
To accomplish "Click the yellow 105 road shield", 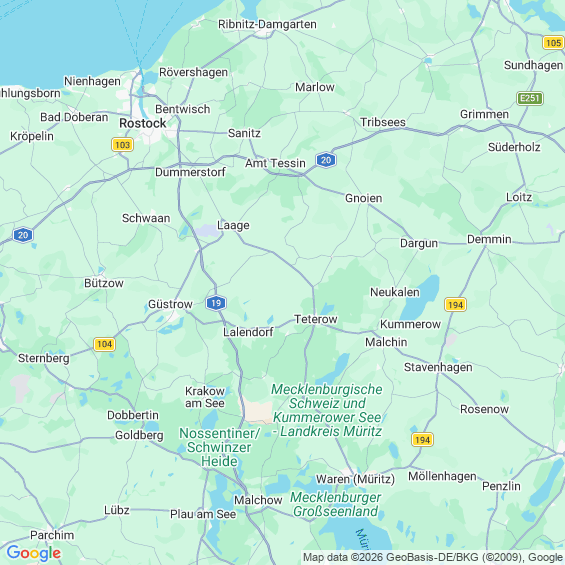I will (x=553, y=43).
